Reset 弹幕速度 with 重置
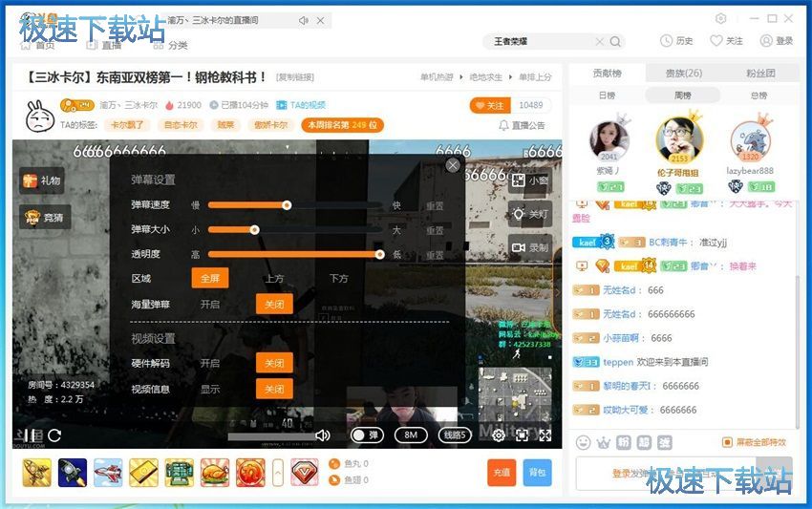Screen dimensions: 812x509 click(435, 206)
